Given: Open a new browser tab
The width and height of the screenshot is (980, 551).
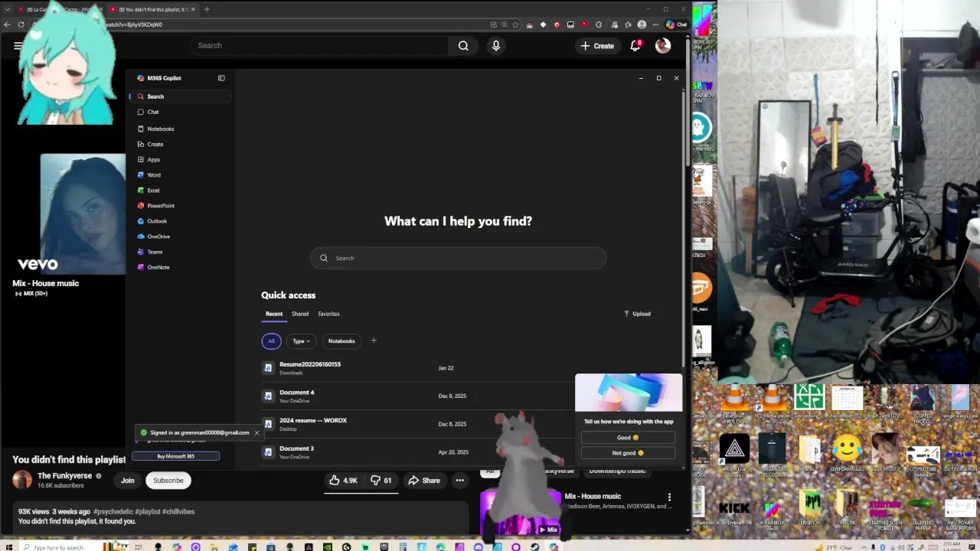Looking at the screenshot, I should tap(207, 9).
